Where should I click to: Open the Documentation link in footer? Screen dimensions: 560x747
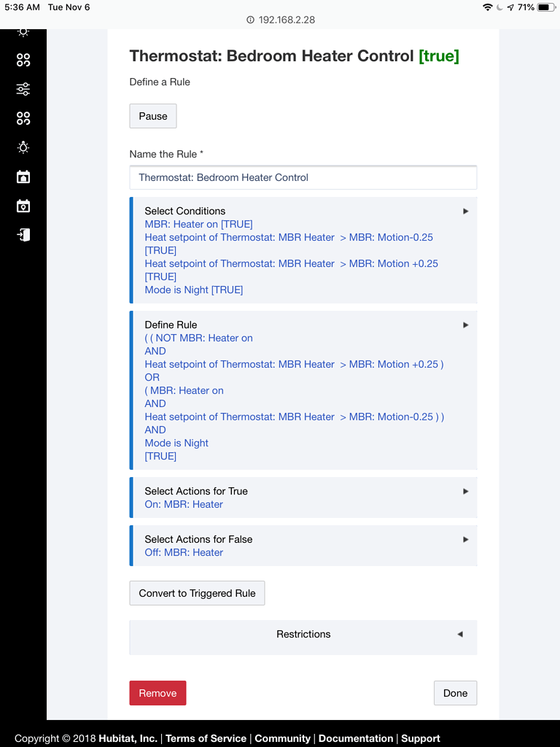click(x=356, y=738)
